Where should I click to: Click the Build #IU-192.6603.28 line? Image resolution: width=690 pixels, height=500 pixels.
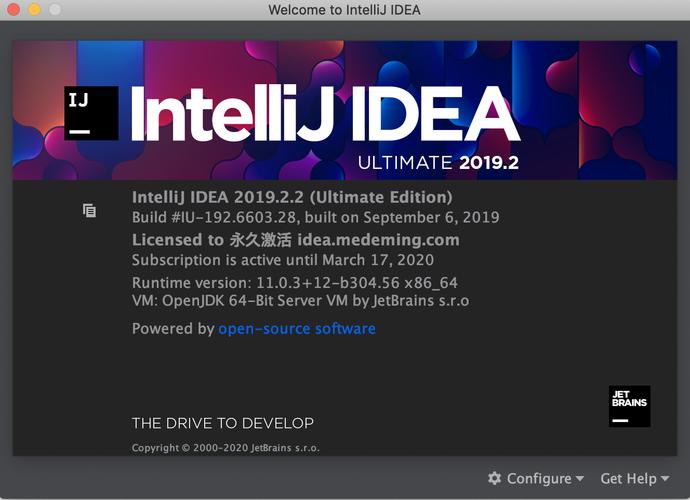point(316,217)
